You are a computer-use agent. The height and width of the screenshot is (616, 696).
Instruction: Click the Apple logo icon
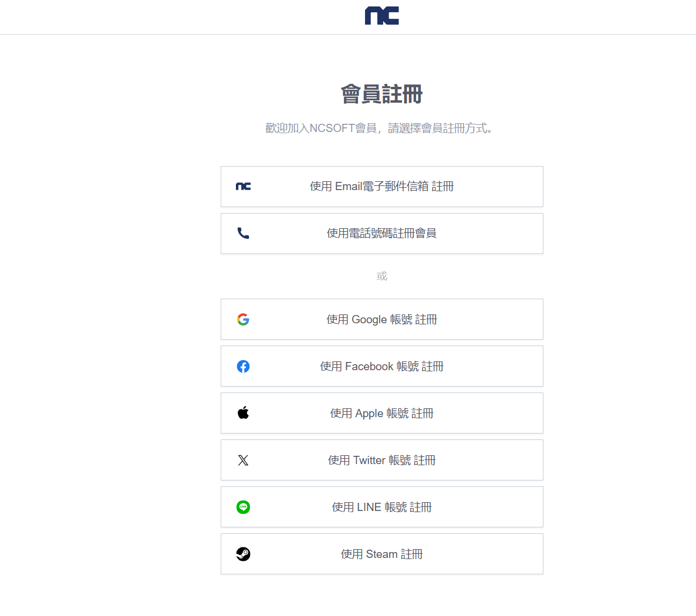243,413
